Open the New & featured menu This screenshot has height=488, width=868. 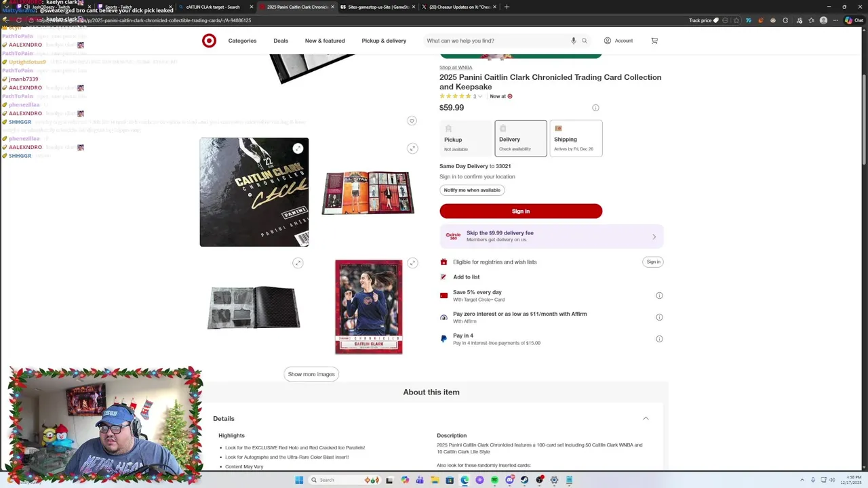pyautogui.click(x=325, y=41)
